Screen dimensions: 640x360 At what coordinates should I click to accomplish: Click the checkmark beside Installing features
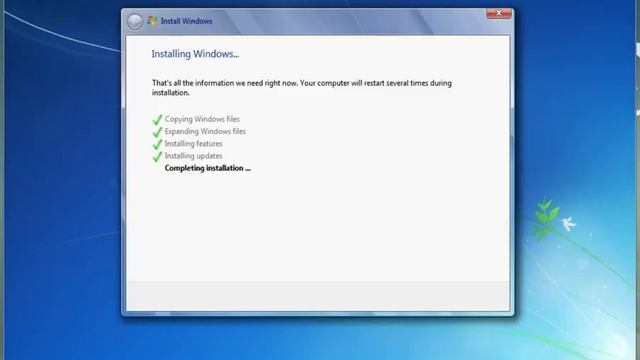[x=157, y=144]
